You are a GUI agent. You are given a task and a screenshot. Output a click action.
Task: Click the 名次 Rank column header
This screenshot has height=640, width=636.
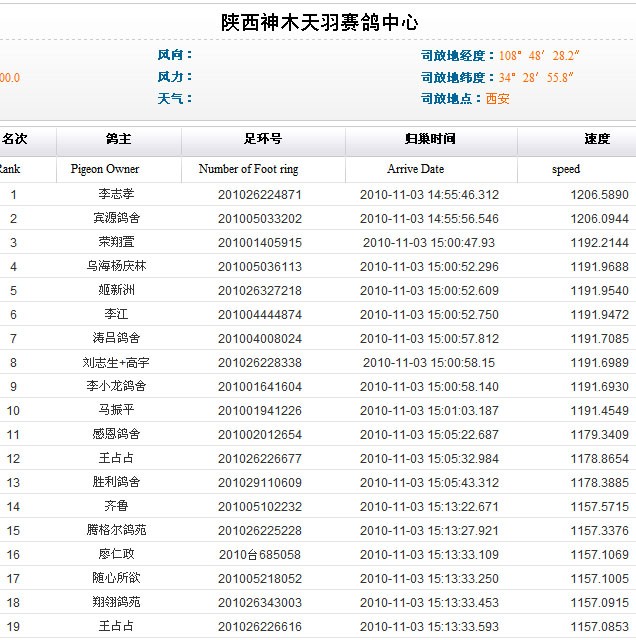[14, 140]
